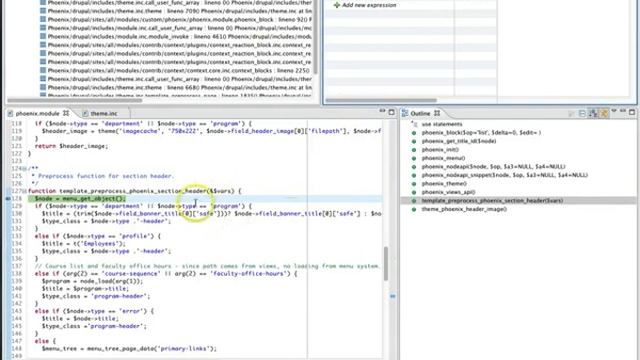Select template_preprocess_phoenix_section_header in the Outline
The image size is (640, 360).
point(492,201)
